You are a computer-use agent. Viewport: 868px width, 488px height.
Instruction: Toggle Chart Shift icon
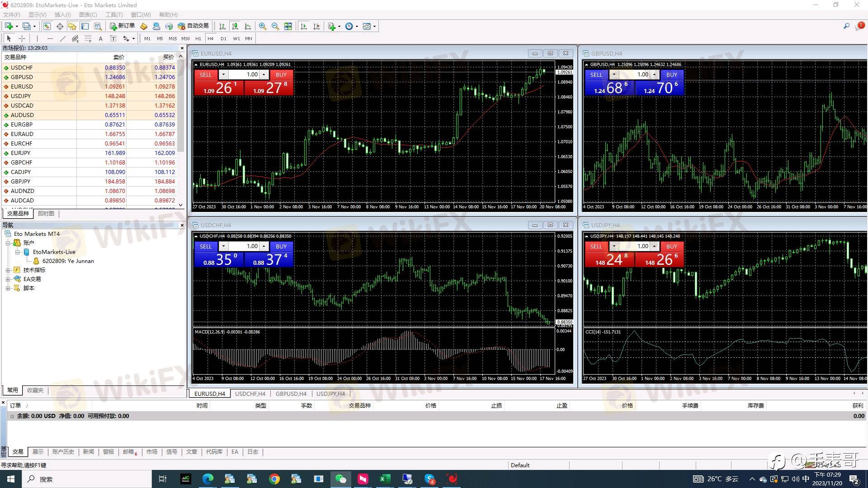[316, 26]
